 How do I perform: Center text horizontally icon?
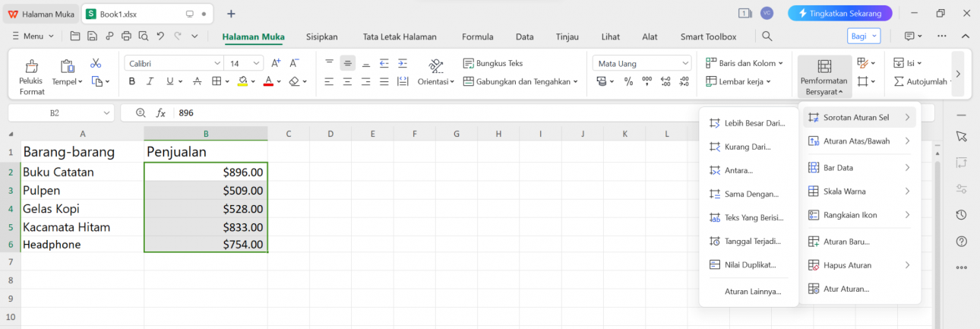point(347,81)
